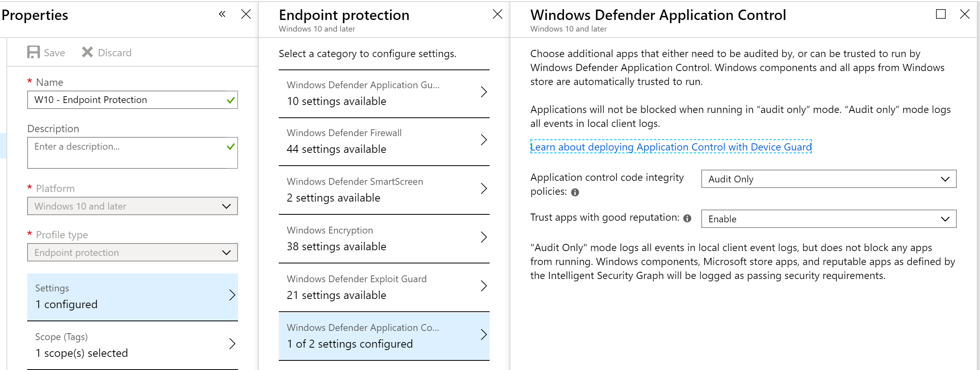980x370 pixels.
Task: Open Learn about deploying Application Control link
Action: 671,147
